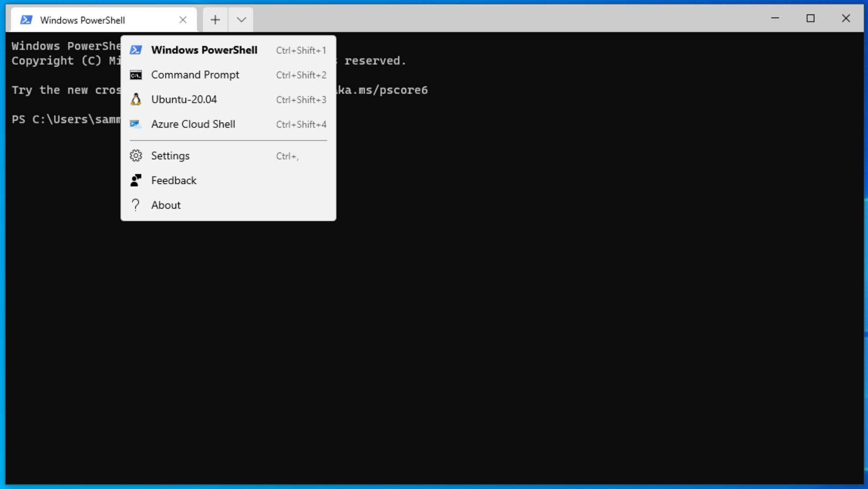Click the Ctrl+Shift+1 shortcut label
868x489 pixels.
pos(301,50)
